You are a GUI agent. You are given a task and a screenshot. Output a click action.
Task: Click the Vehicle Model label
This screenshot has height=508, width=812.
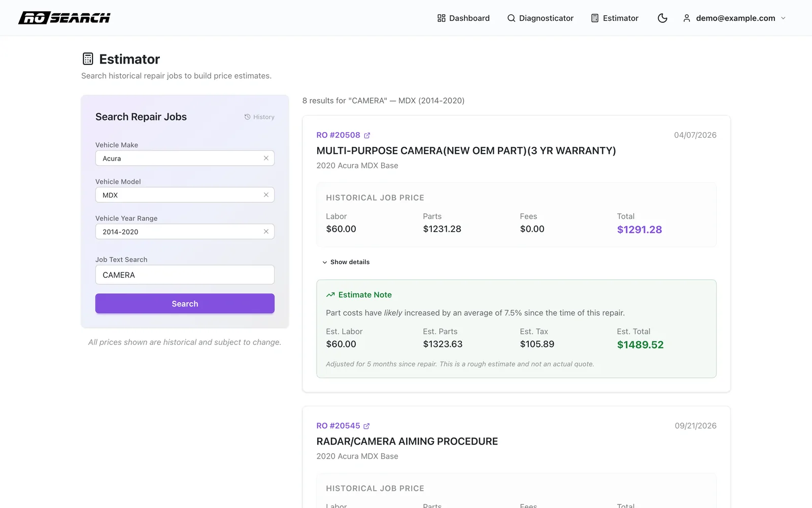pyautogui.click(x=118, y=181)
